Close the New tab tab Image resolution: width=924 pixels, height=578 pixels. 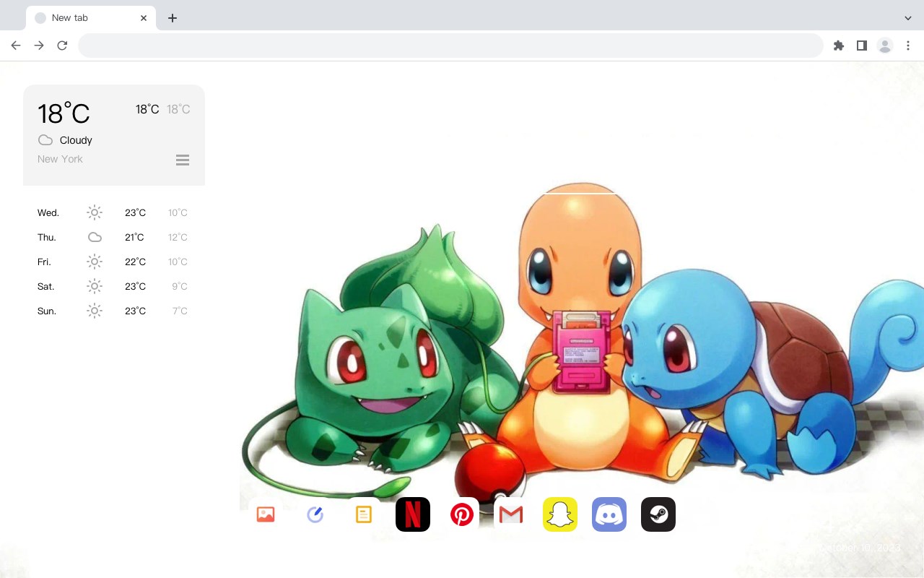point(144,18)
